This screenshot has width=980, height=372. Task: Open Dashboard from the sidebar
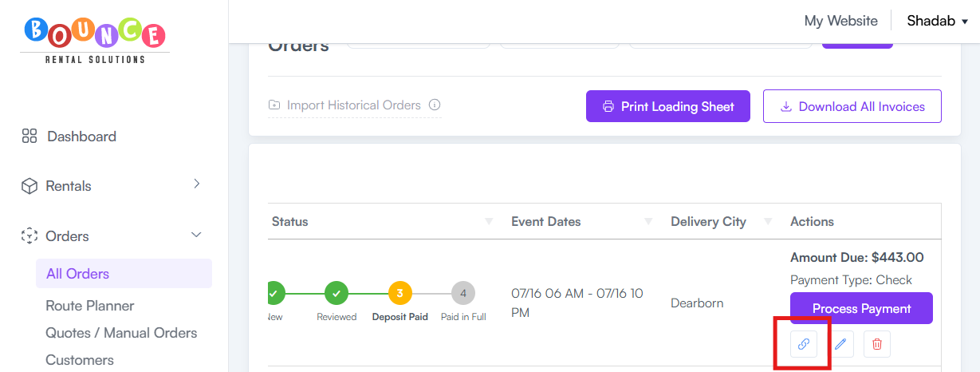click(81, 137)
